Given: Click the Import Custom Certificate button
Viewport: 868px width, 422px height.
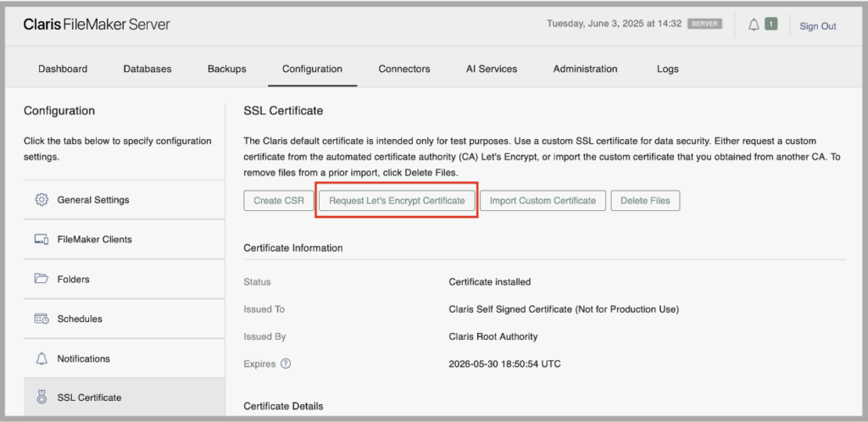Looking at the screenshot, I should pos(542,201).
